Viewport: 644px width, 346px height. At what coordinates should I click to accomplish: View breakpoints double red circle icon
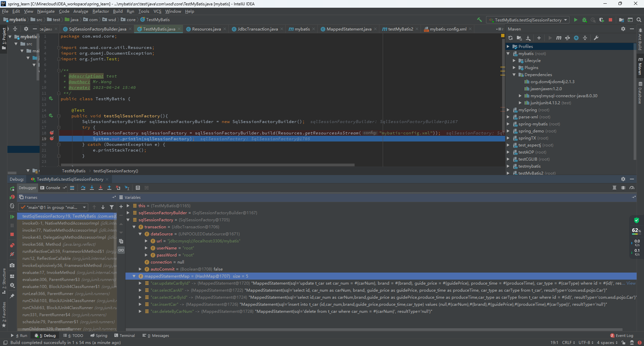[12, 245]
